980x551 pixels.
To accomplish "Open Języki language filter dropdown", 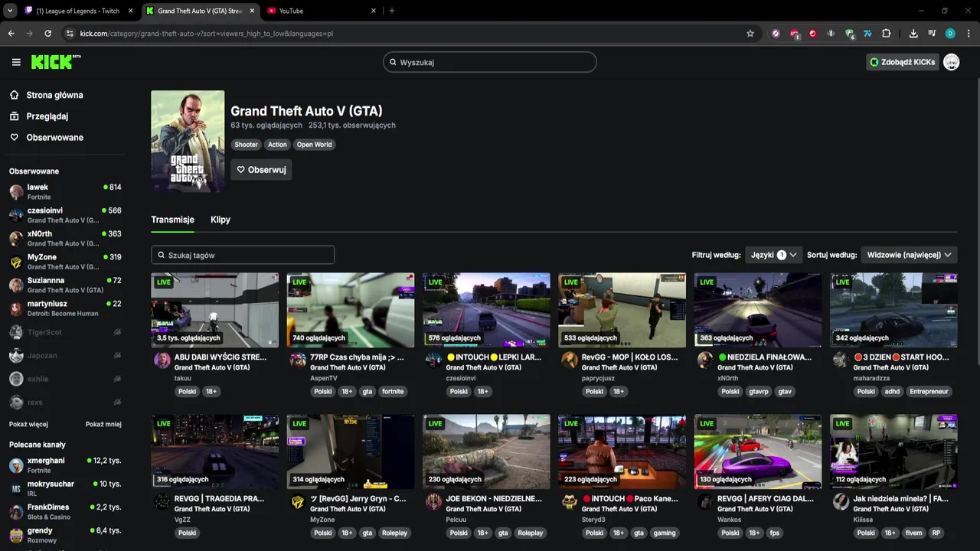I will point(773,255).
